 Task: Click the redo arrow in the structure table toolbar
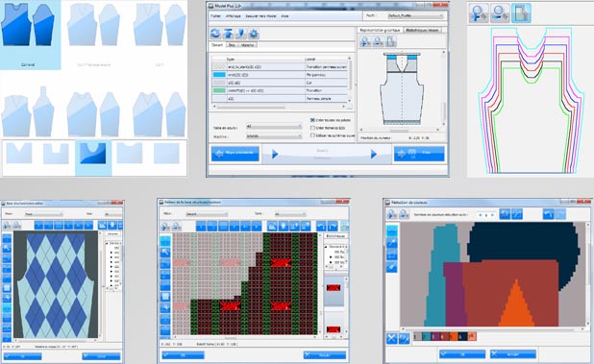pos(333,227)
